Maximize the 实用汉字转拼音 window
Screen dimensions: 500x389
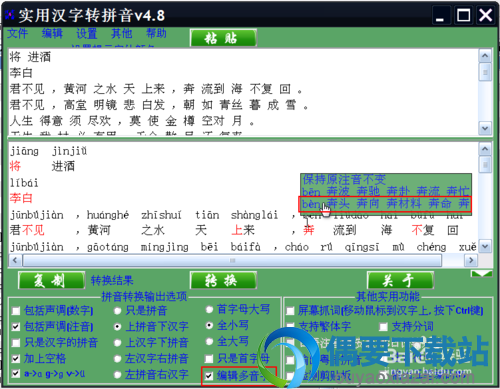point(463,15)
